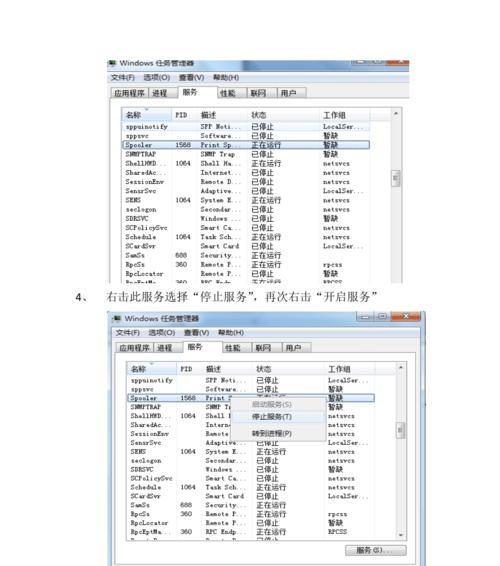This screenshot has height=566, width=500.
Task: Switch to 应用程序 tab in upper window
Action: coord(129,93)
